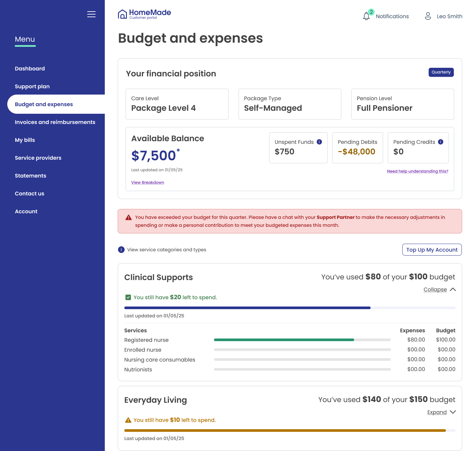Click the Enrolled nurse service row
The height and width of the screenshot is (451, 476).
click(290, 350)
